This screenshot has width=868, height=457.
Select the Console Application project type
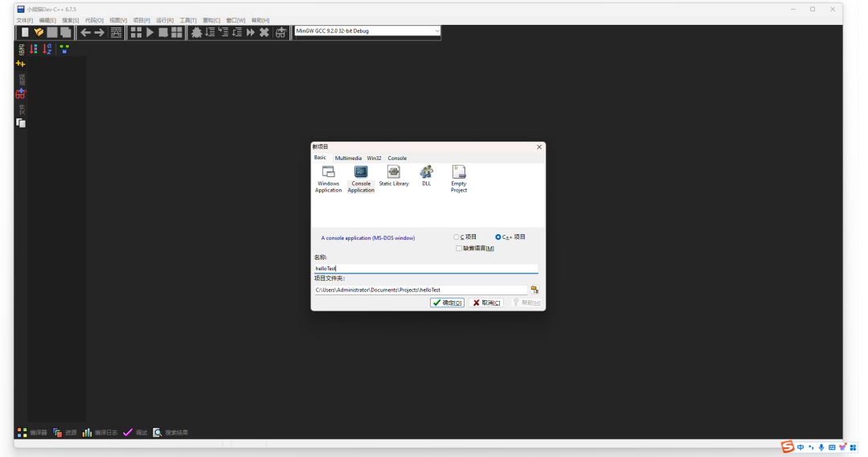pos(361,179)
